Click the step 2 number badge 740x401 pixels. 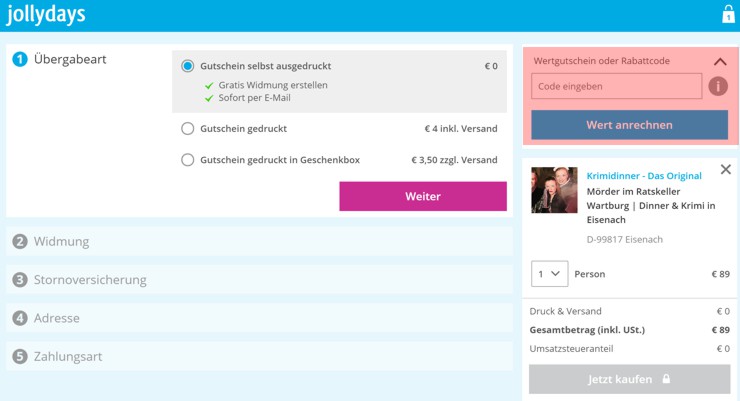(20, 242)
